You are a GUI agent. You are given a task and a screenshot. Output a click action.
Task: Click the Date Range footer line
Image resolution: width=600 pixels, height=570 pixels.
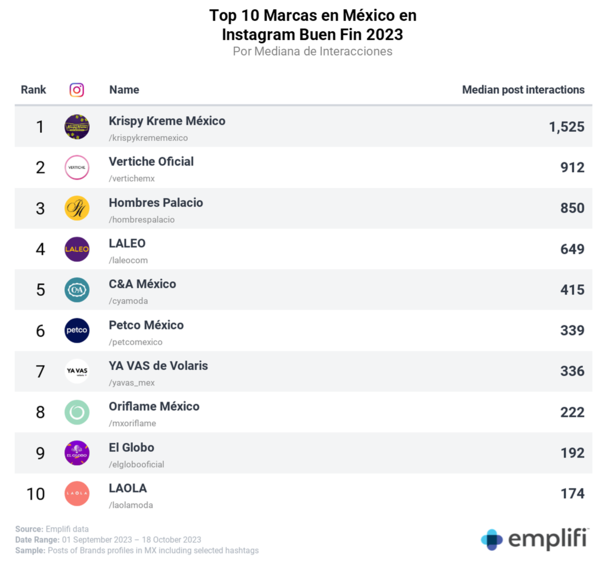(x=108, y=540)
